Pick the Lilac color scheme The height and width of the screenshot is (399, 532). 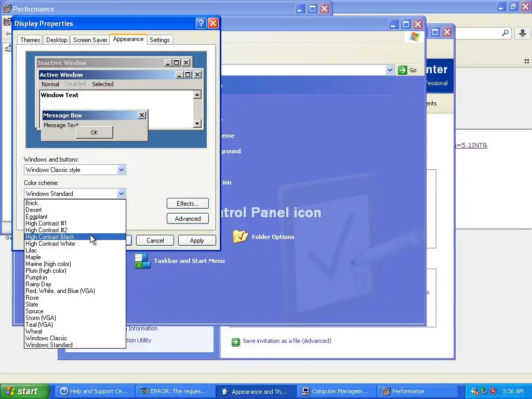click(x=75, y=250)
